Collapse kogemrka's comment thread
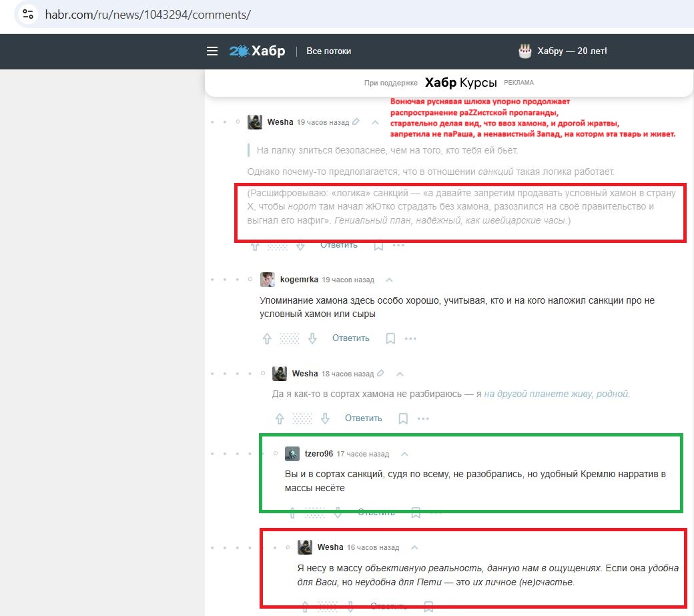Viewport: 694px width, 616px height. (389, 280)
